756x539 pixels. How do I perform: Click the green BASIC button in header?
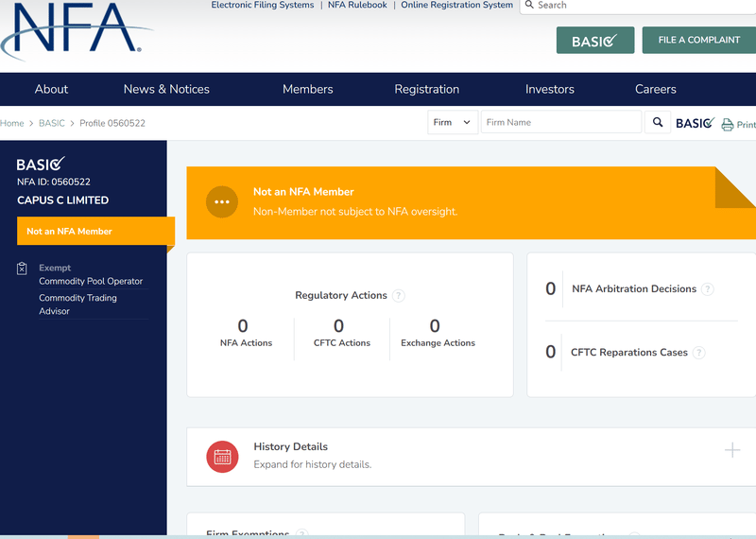(595, 40)
